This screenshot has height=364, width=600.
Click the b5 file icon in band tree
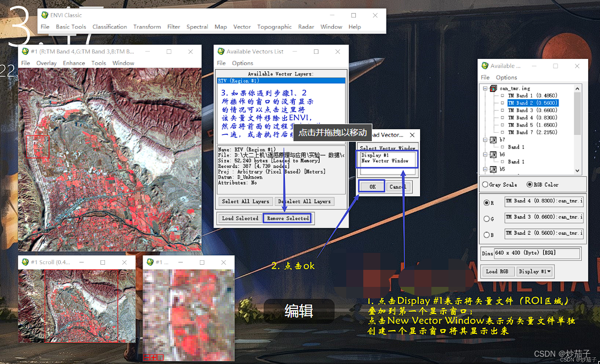(x=494, y=169)
